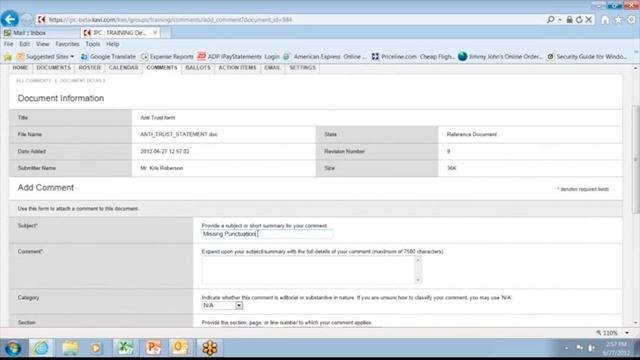Click the search magnifier in address bar
Viewport: 640px width, 360px height.
click(x=551, y=19)
